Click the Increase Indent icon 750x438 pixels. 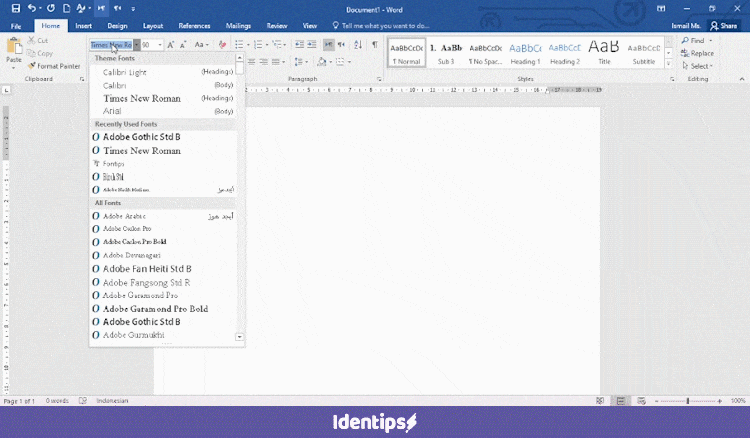[x=307, y=45]
